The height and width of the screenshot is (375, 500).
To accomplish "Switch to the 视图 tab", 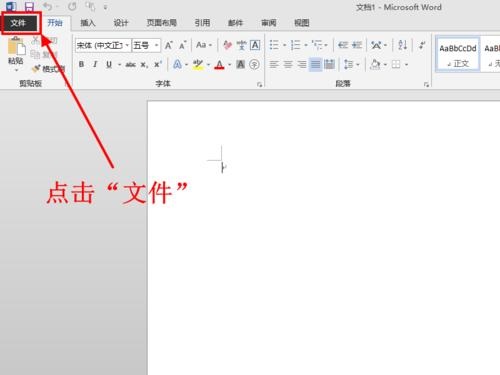I will 302,23.
